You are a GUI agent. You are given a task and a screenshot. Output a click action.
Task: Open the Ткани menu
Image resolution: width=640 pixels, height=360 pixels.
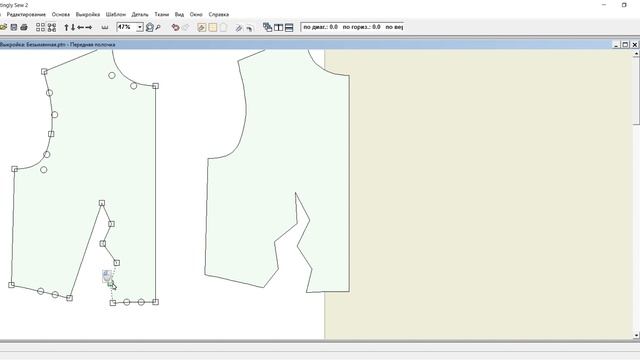pos(162,14)
